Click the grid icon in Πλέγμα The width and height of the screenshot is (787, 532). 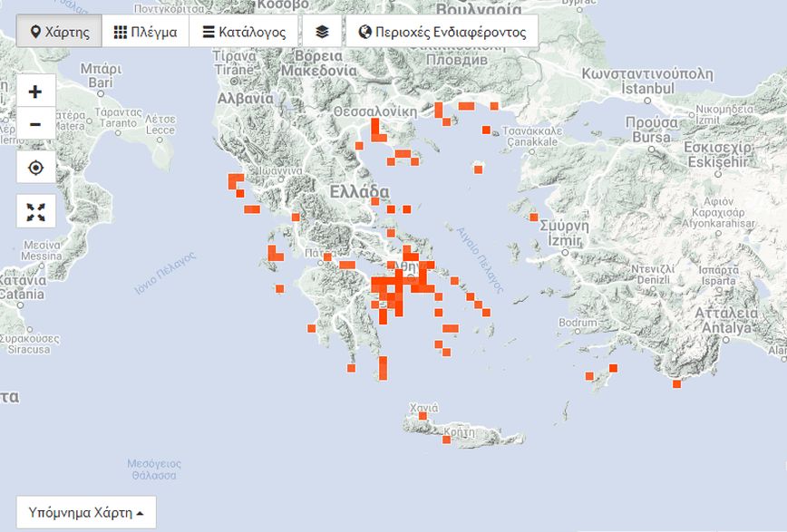tap(121, 32)
